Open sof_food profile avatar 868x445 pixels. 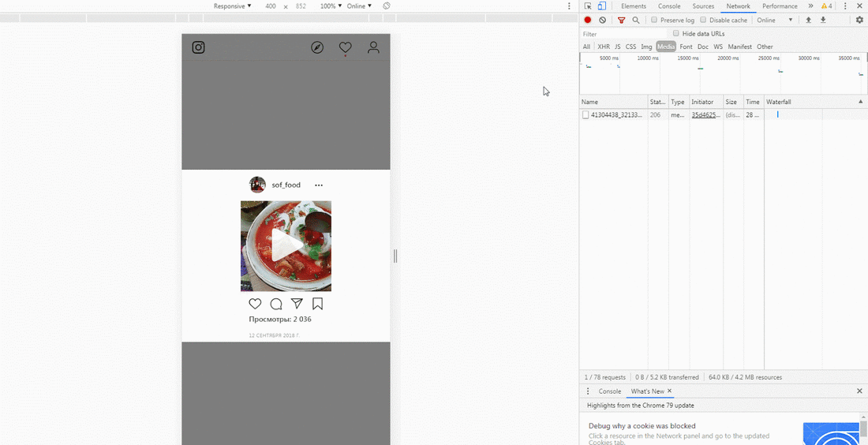[257, 185]
